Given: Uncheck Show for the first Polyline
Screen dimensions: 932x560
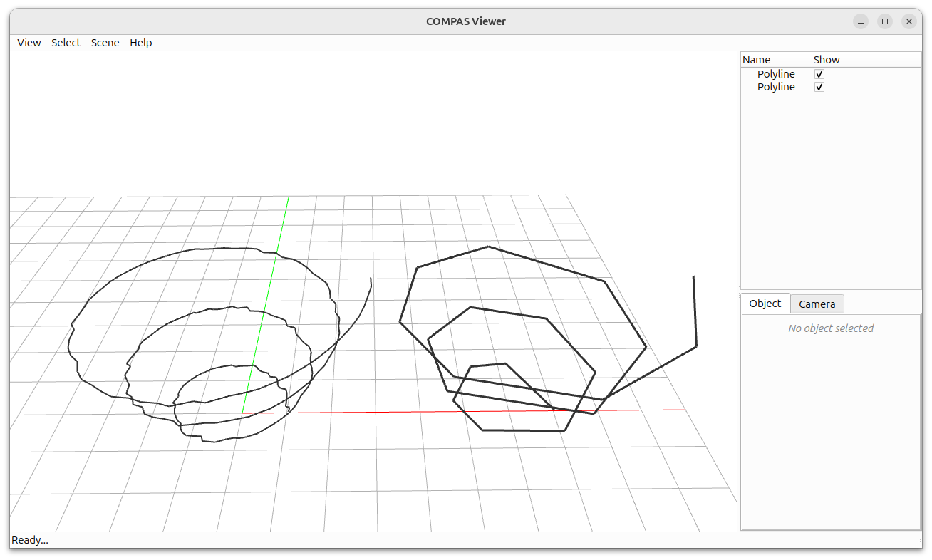Looking at the screenshot, I should coord(819,73).
